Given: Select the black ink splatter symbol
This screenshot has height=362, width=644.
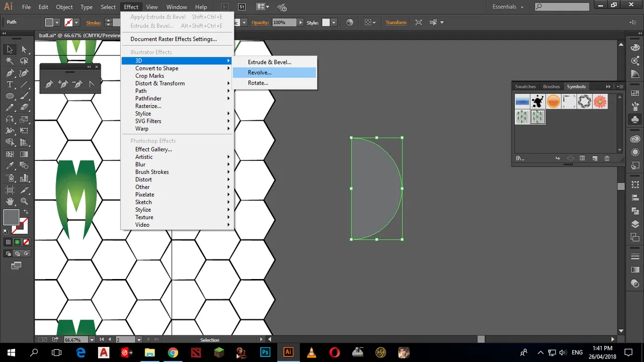Looking at the screenshot, I should [x=538, y=101].
